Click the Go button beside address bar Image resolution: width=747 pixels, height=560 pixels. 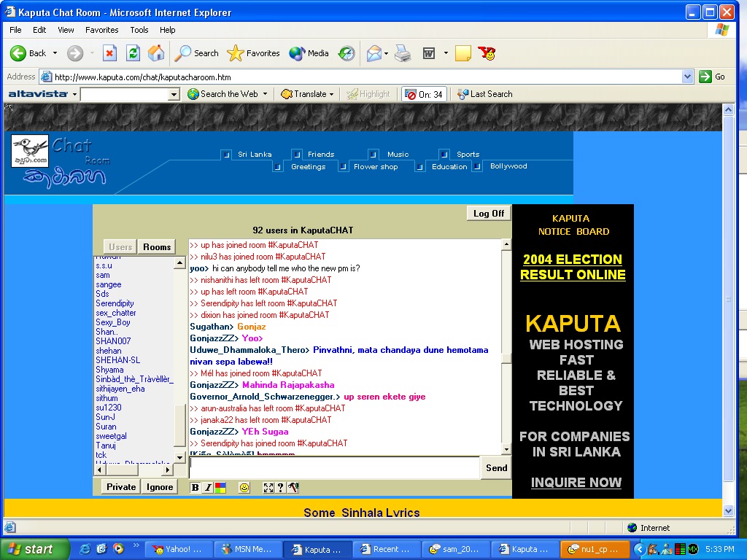click(x=712, y=77)
